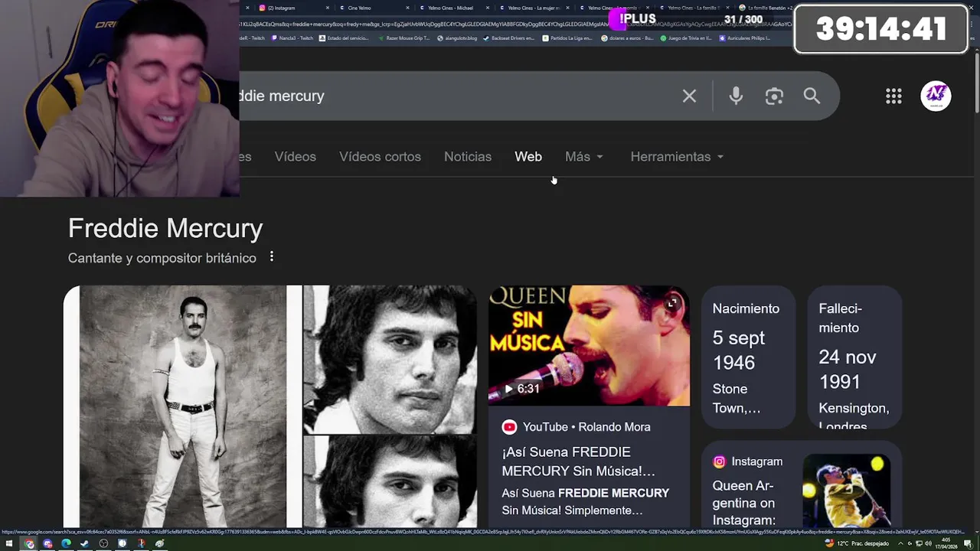Switch to the Vídeos cortos tab
Image resolution: width=980 pixels, height=551 pixels.
pyautogui.click(x=380, y=156)
